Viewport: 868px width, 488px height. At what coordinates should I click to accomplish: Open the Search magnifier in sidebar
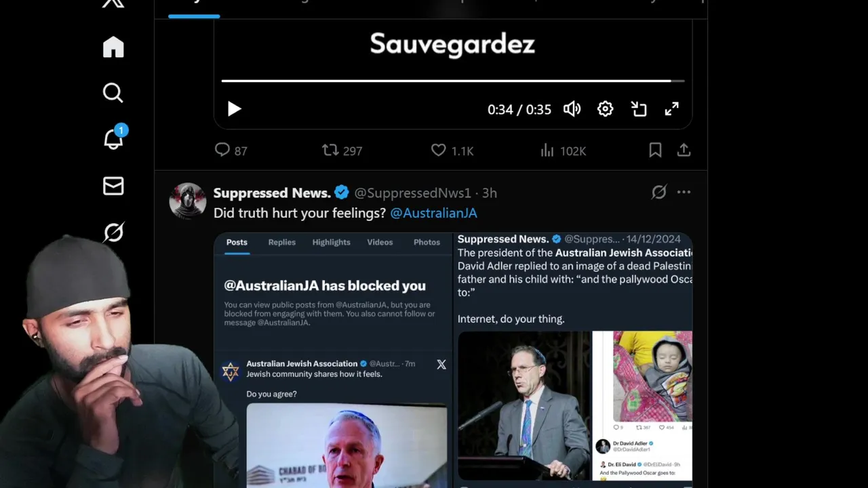tap(113, 93)
